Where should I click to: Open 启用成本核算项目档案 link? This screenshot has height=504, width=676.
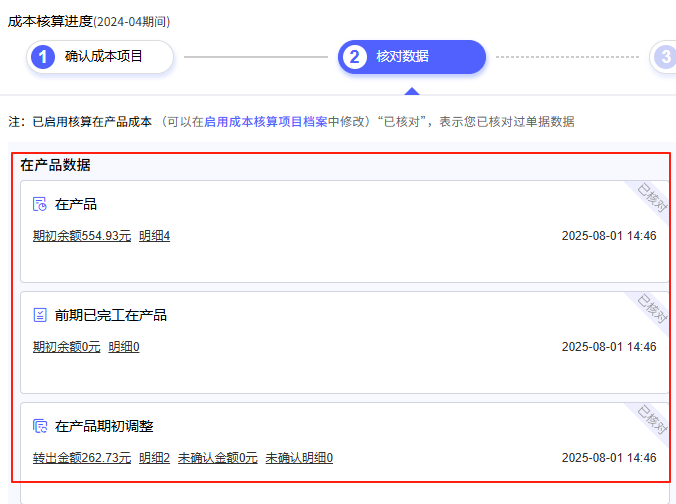(266, 122)
